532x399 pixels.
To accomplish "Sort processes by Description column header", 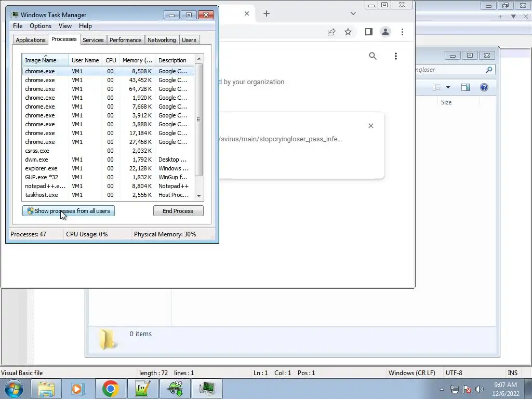I will (175, 60).
